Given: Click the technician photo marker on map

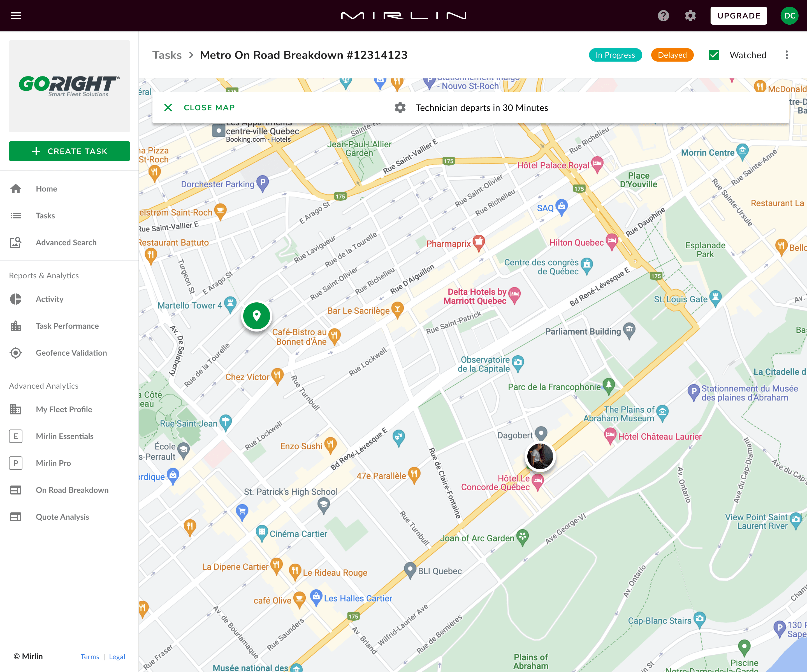Looking at the screenshot, I should coord(540,456).
